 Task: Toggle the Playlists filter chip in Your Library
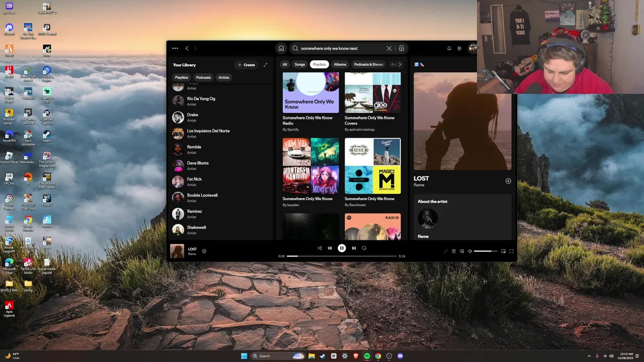coord(182,77)
